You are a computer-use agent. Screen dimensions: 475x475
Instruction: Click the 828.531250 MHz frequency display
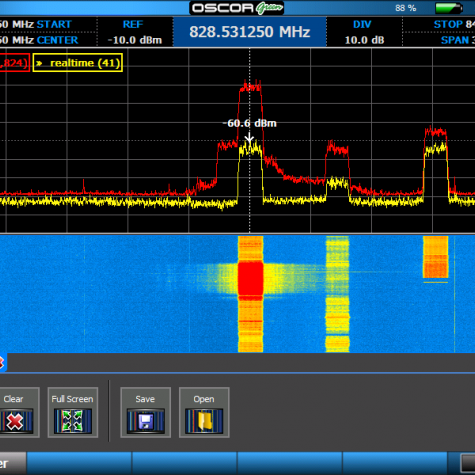point(250,32)
